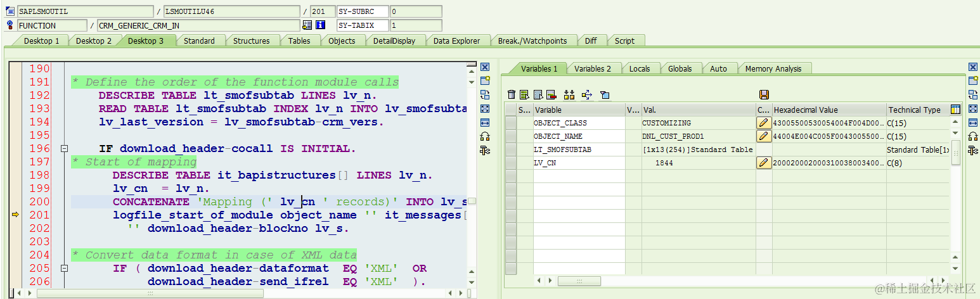The image size is (980, 299).
Task: Switch to Variables 2 tab
Action: point(593,68)
